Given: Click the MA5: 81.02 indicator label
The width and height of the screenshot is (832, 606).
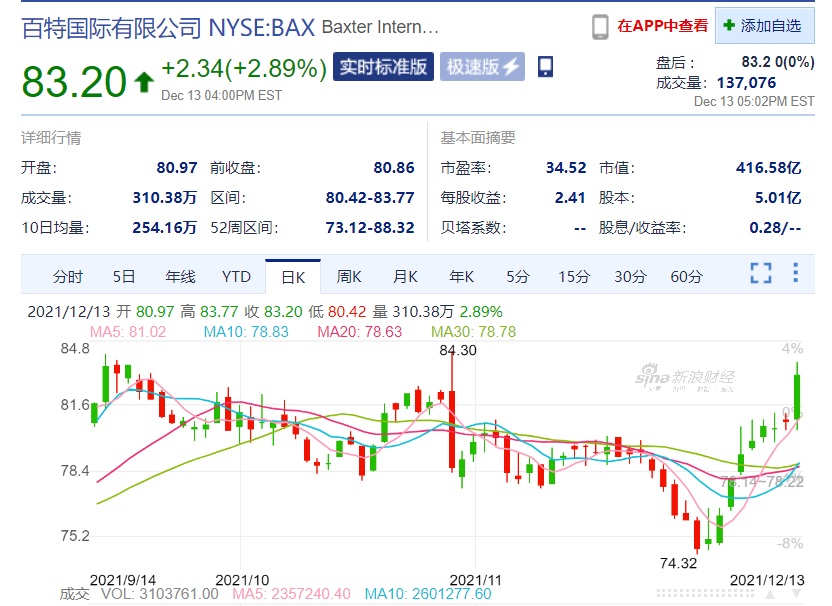Looking at the screenshot, I should [128, 332].
